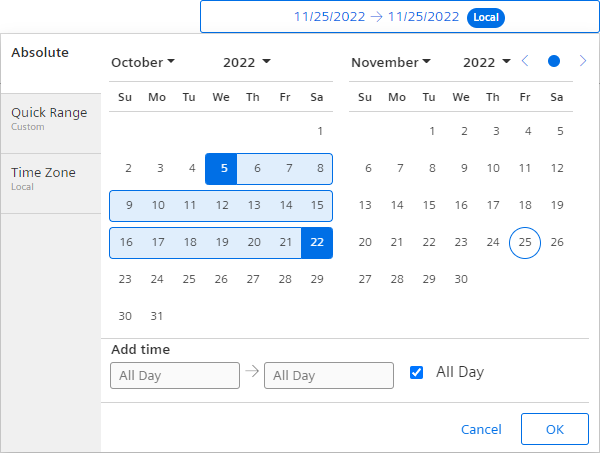Choose November 16
The height and width of the screenshot is (453, 600).
461,205
